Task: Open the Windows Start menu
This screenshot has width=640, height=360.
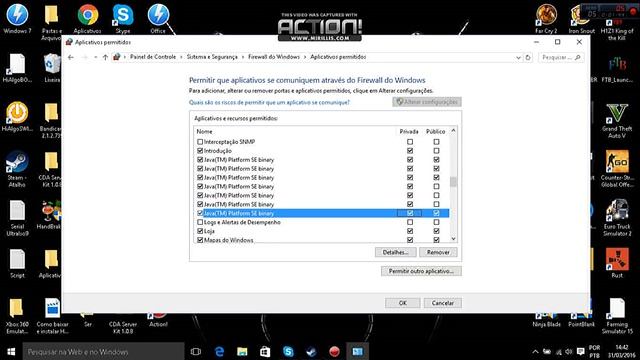Action: pos(11,351)
